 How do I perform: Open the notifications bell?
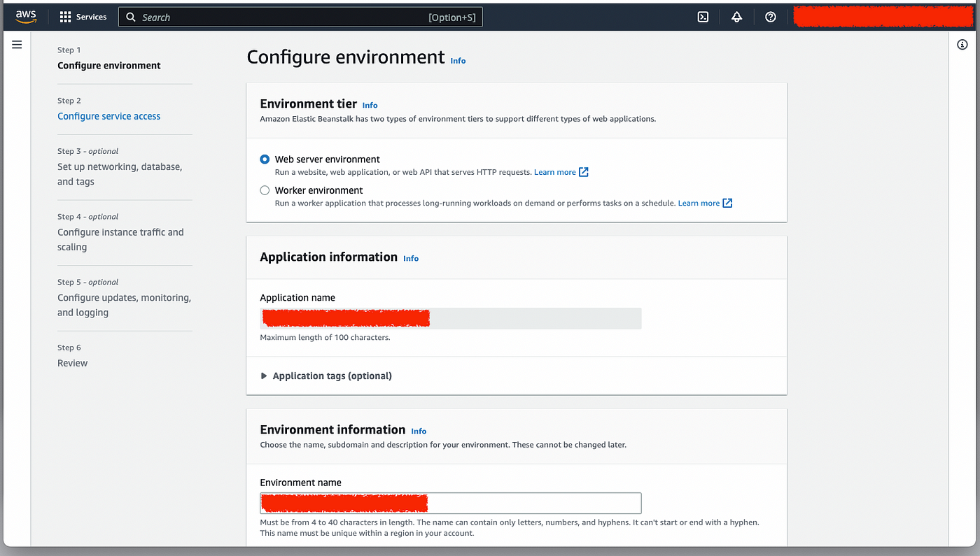coord(737,17)
